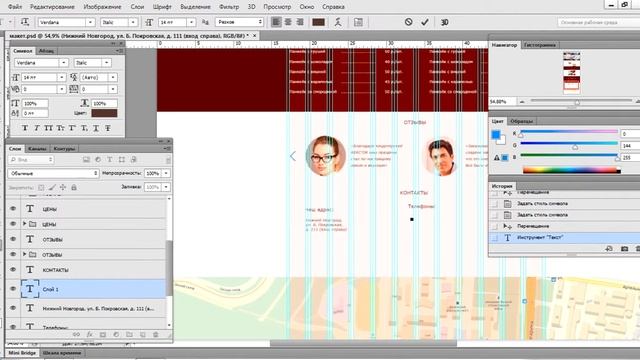Apply faux bold in Character panel

[x=25, y=128]
